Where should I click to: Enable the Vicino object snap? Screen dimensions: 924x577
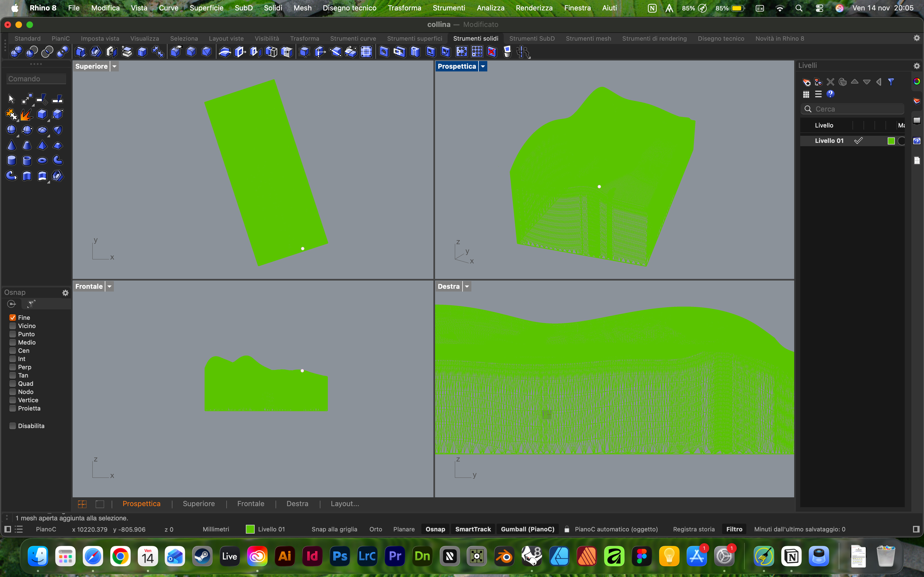coord(13,326)
